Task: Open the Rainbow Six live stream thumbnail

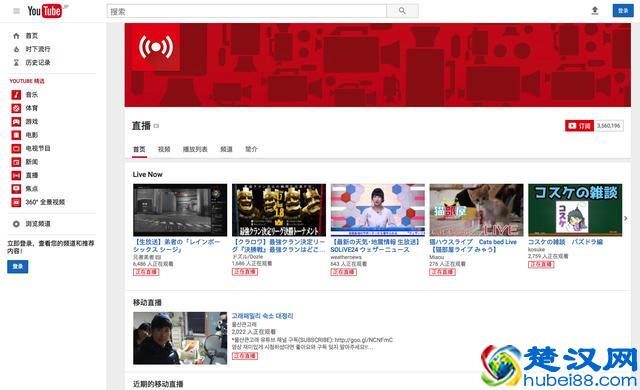Action: click(180, 210)
